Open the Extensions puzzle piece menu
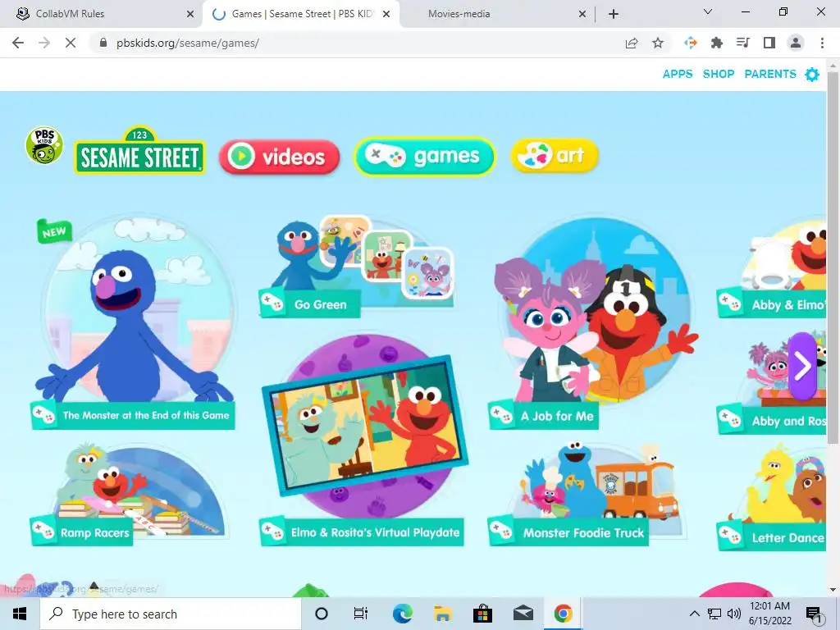This screenshot has width=840, height=630. coord(717,43)
